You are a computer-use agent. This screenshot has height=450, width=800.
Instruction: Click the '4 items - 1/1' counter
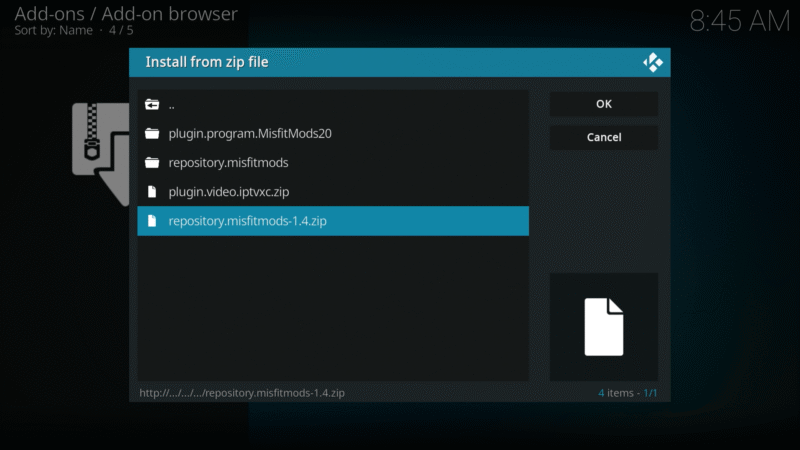pos(628,393)
